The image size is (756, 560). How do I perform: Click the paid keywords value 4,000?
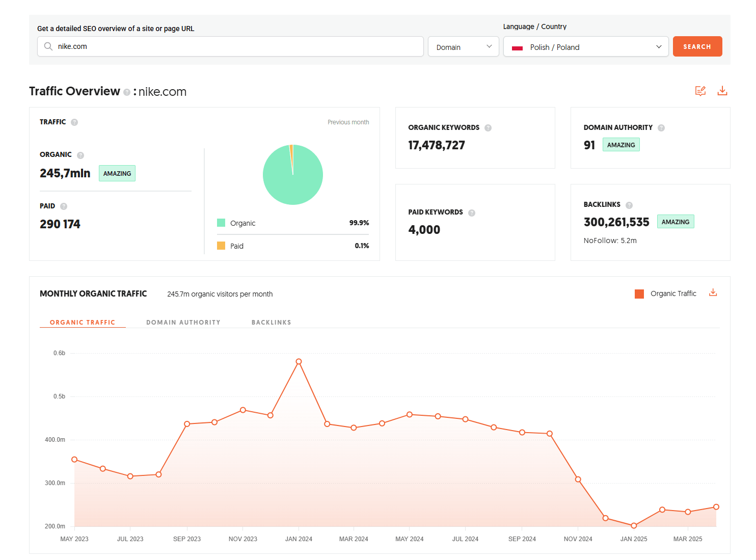(x=424, y=230)
